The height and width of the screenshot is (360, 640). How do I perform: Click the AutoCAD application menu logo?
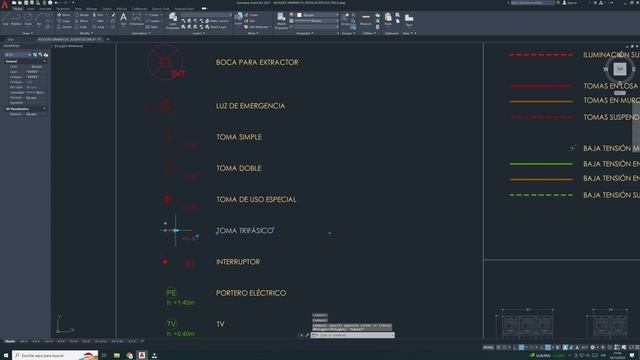4,4
